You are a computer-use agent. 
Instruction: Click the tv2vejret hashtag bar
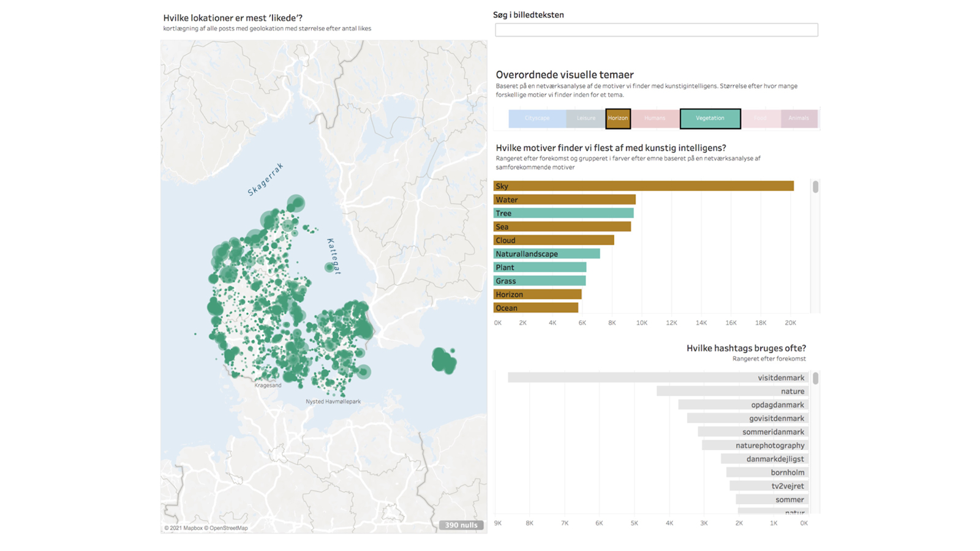(769, 486)
